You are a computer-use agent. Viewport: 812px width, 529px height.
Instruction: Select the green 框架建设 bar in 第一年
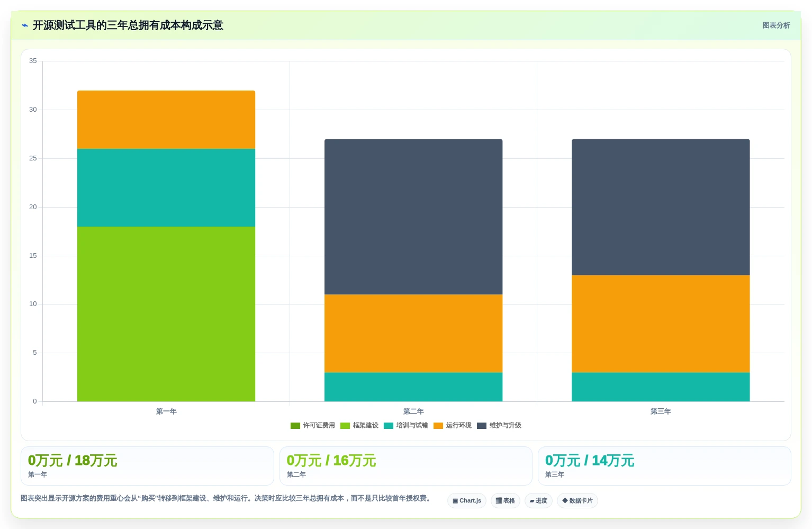[166, 314]
